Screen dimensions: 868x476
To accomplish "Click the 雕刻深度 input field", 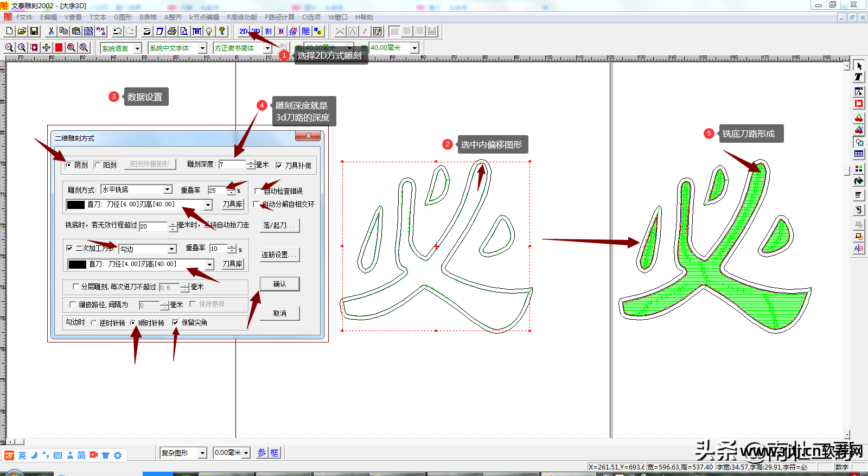I will point(232,164).
